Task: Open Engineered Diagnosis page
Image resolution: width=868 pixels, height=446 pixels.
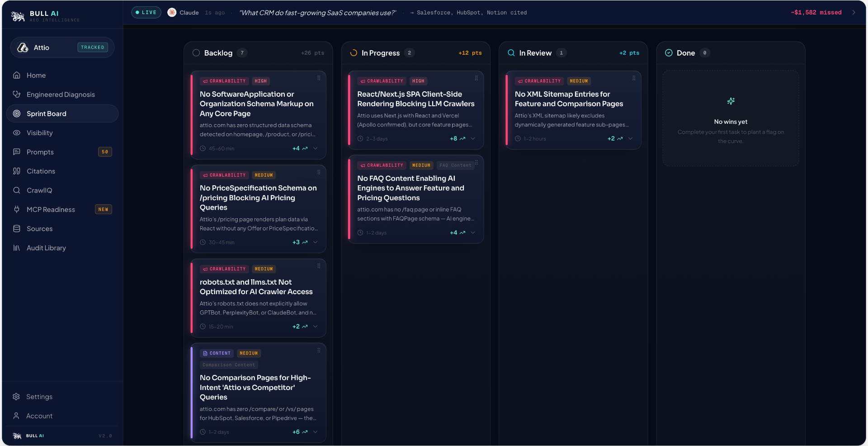Action: [62, 94]
